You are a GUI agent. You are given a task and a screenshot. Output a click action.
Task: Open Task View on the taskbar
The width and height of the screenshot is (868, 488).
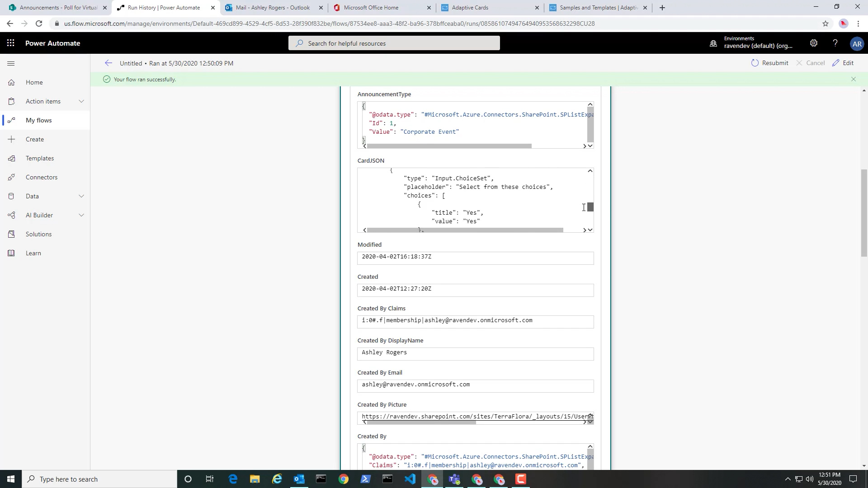(210, 479)
